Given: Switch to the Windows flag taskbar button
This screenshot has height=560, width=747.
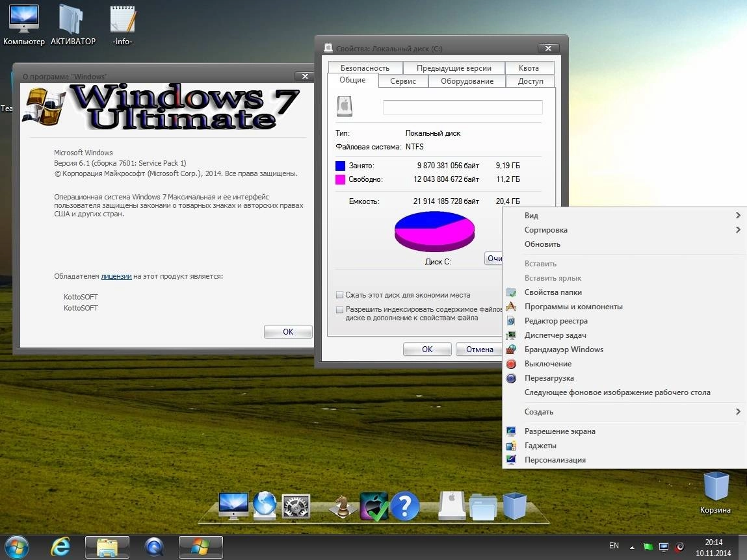Looking at the screenshot, I should coord(201,547).
